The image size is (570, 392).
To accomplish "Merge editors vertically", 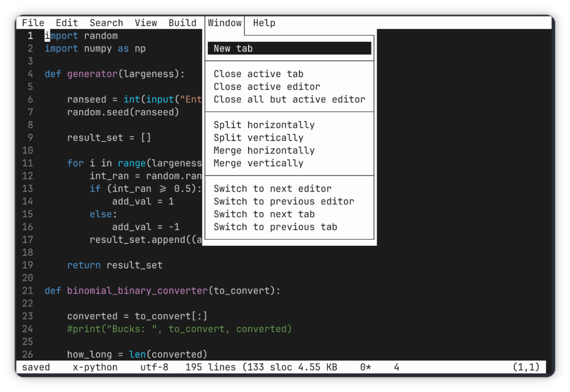I will click(x=258, y=163).
